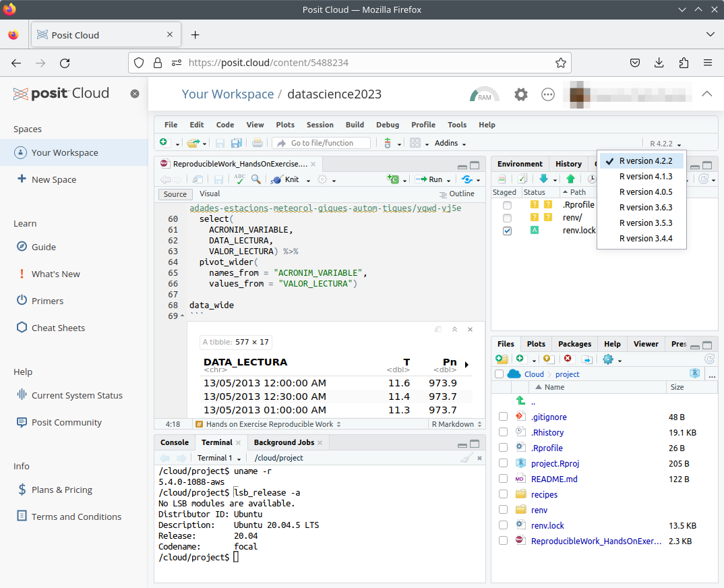Open the Firefox hamburger menu
Screen dimensions: 724x588
click(x=707, y=63)
